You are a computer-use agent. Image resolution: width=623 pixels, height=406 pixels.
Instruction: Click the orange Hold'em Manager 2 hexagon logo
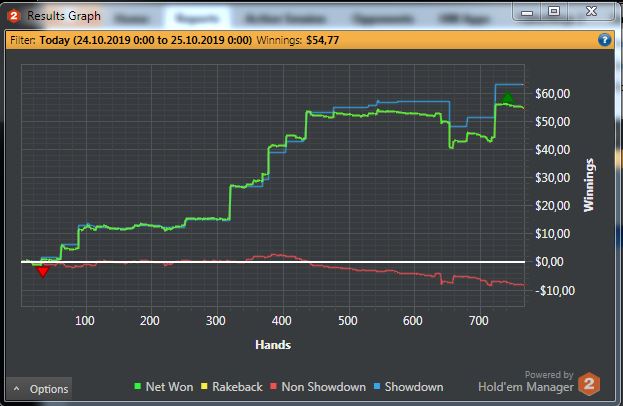click(589, 384)
